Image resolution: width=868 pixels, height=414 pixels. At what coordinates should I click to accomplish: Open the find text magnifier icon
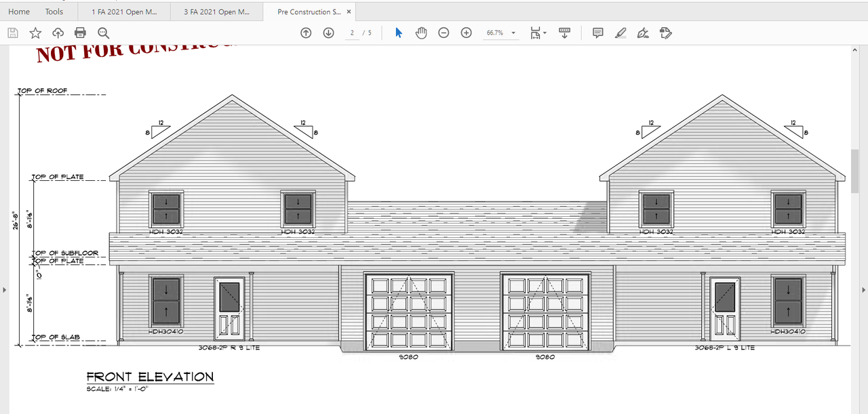[103, 33]
